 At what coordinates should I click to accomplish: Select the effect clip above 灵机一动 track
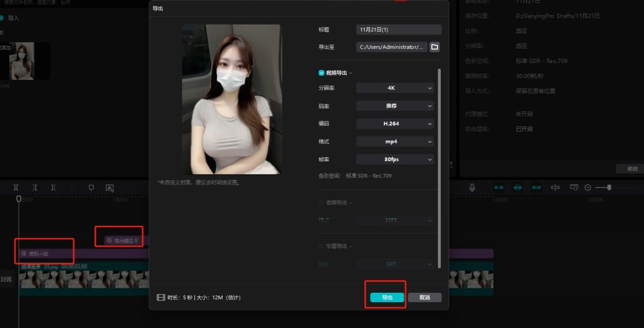coord(125,240)
